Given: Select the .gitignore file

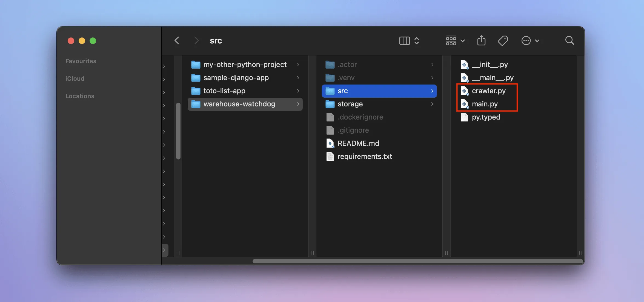Looking at the screenshot, I should [x=353, y=130].
